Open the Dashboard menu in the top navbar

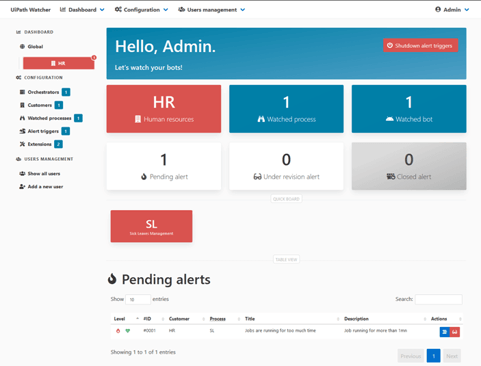tap(82, 10)
